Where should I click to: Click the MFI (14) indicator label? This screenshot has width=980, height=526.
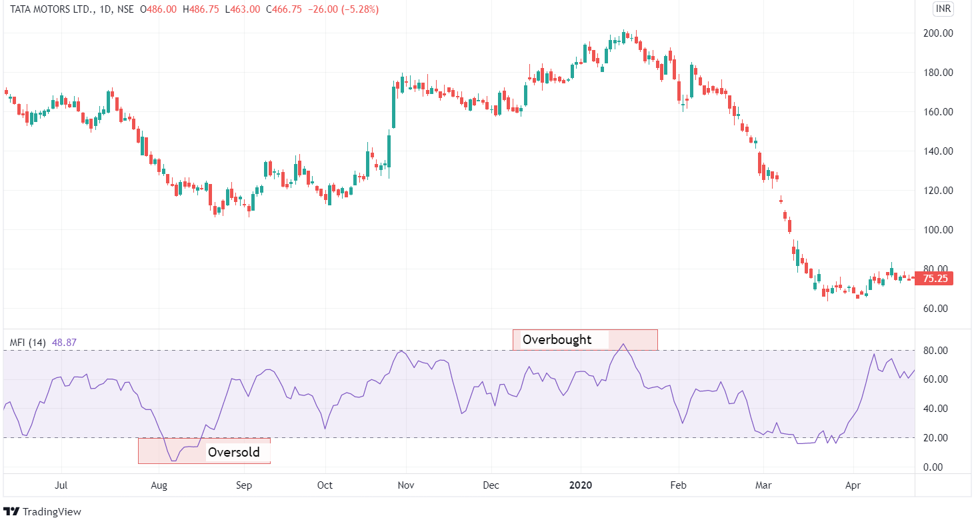click(x=27, y=343)
